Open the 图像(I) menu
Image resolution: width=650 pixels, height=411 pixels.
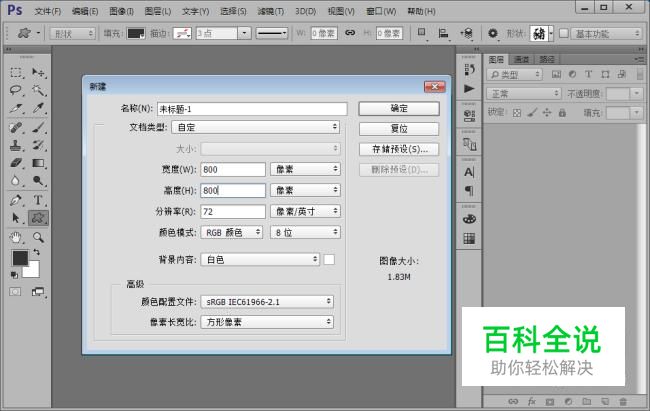coord(121,11)
